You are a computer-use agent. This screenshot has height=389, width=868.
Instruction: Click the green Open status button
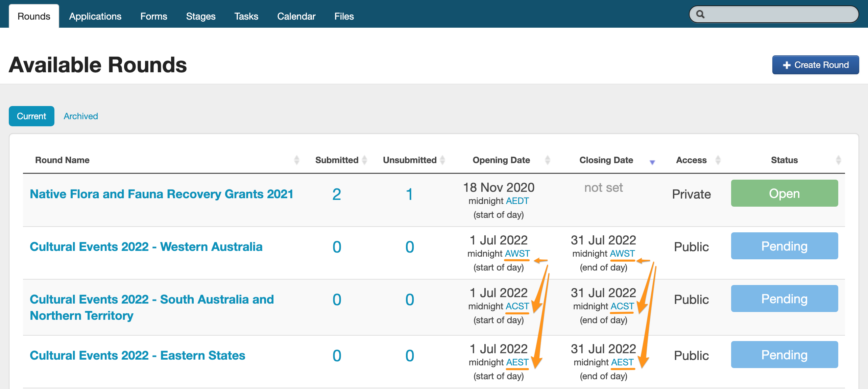coord(784,193)
